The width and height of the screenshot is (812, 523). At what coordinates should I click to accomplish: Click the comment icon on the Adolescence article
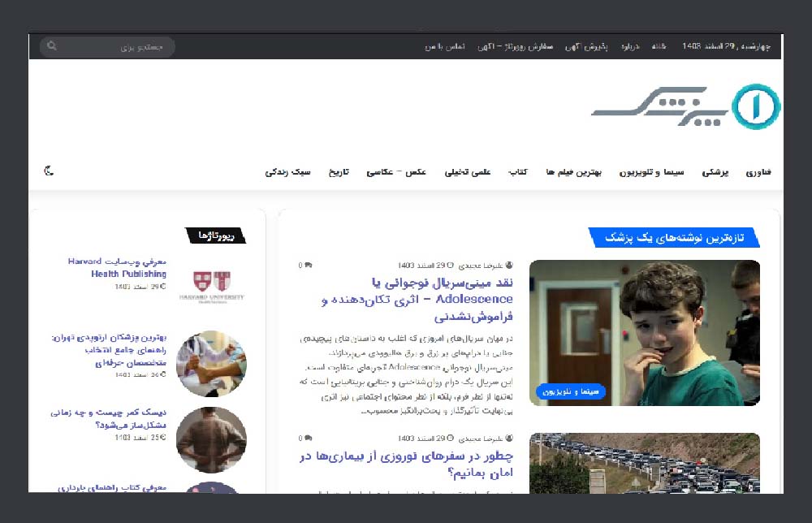(x=309, y=265)
